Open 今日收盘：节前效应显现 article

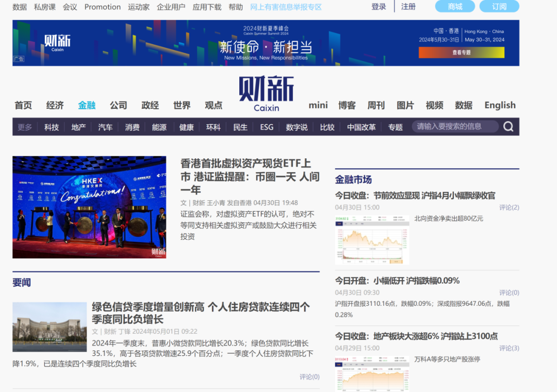tap(415, 195)
